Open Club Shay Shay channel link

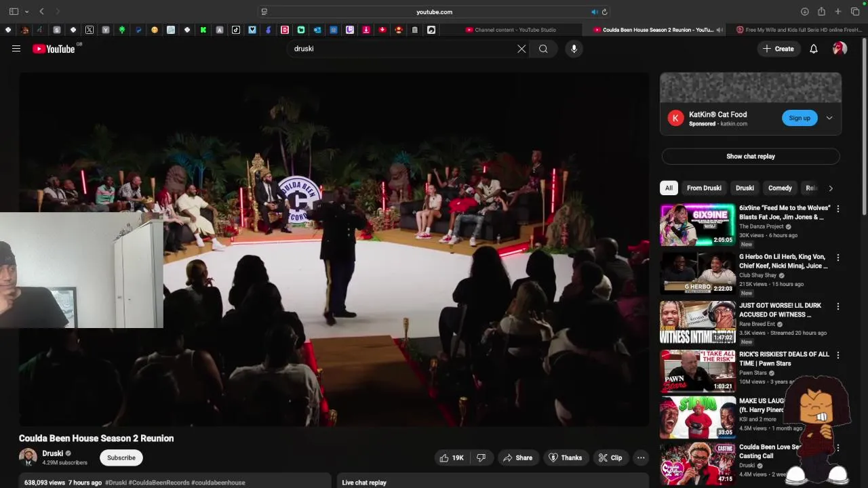(757, 275)
